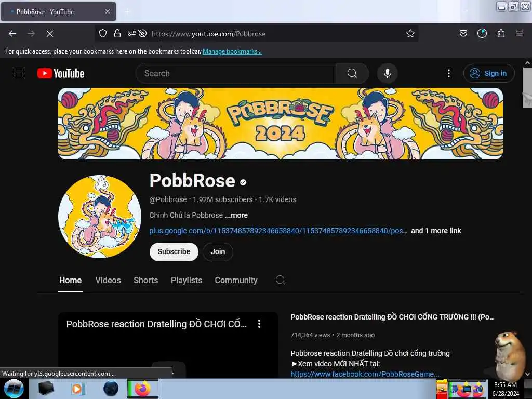Show the 'and 1 more link' popup

436,231
